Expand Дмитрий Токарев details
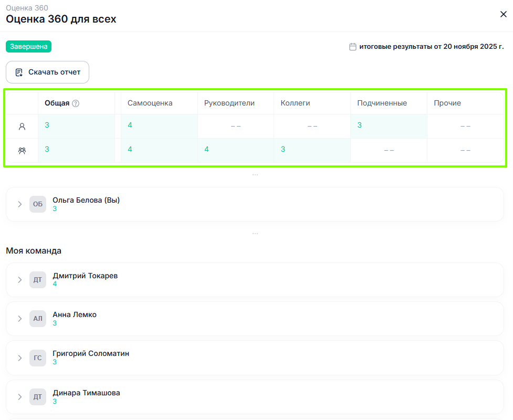 coord(20,280)
